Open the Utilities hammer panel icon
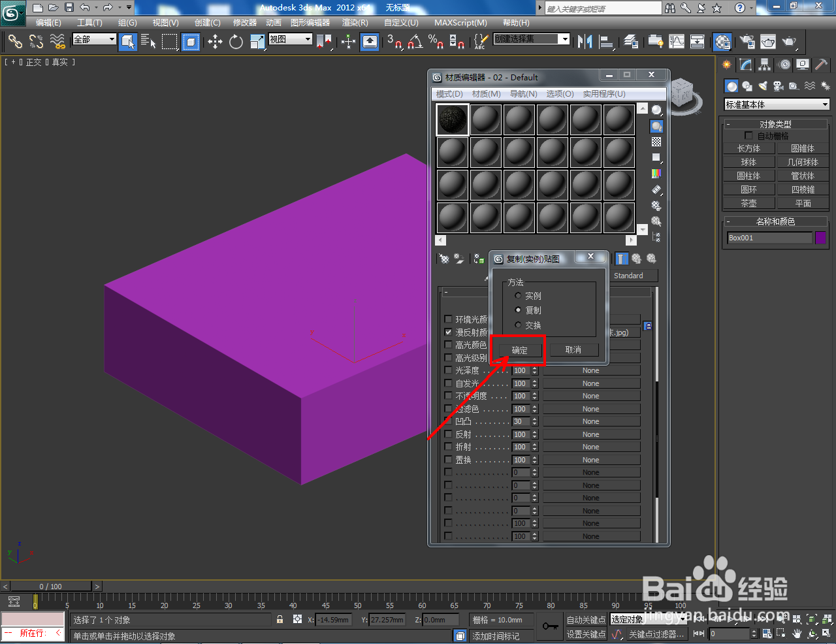The height and width of the screenshot is (644, 836). (822, 65)
